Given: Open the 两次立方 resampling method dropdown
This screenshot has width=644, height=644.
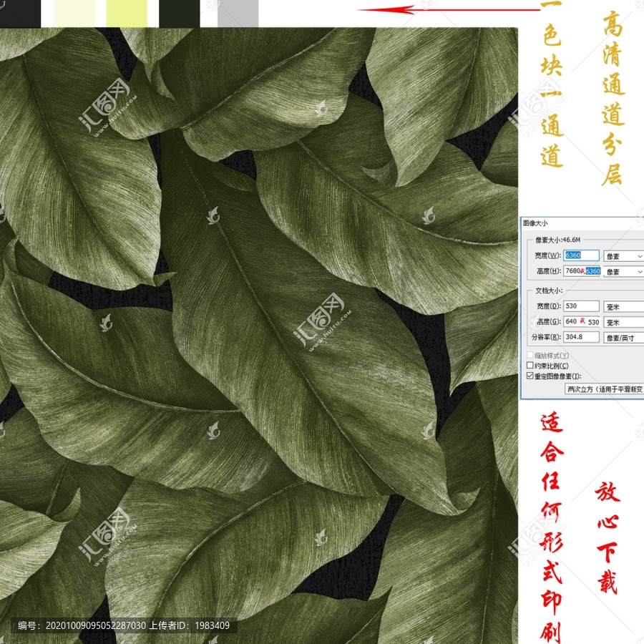Looking at the screenshot, I should (x=604, y=389).
